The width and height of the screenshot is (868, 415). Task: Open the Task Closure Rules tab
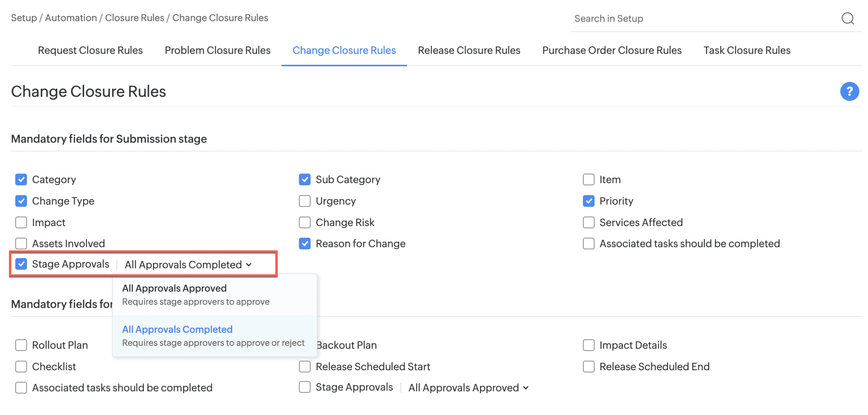[747, 50]
